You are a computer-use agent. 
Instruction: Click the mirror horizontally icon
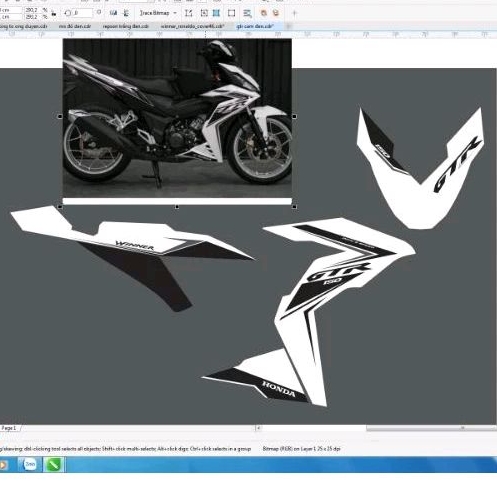(x=113, y=13)
